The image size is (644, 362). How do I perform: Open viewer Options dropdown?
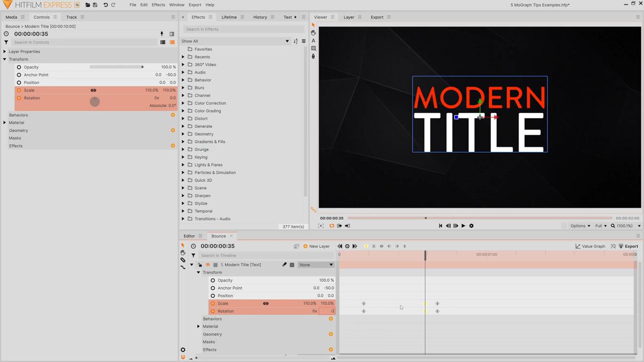coord(580,226)
